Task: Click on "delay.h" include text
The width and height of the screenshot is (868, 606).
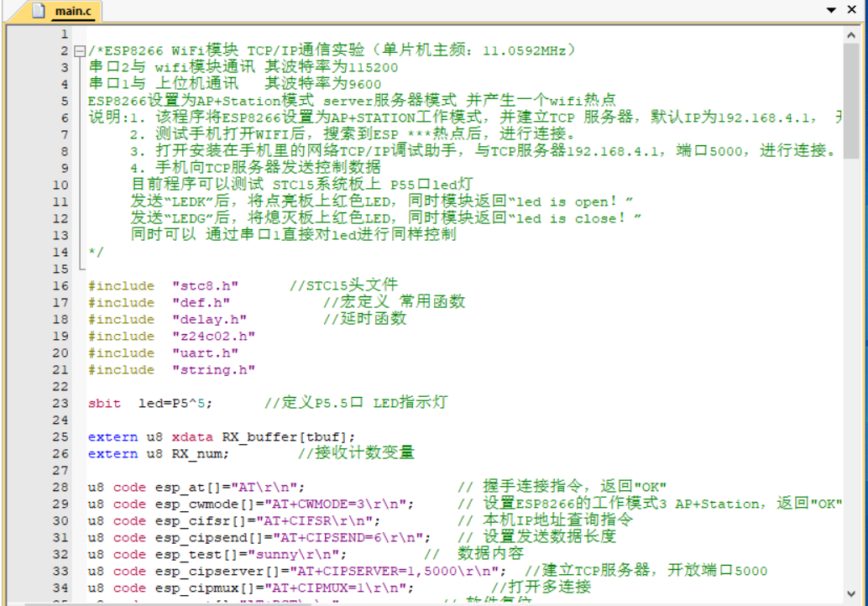Action: click(209, 319)
